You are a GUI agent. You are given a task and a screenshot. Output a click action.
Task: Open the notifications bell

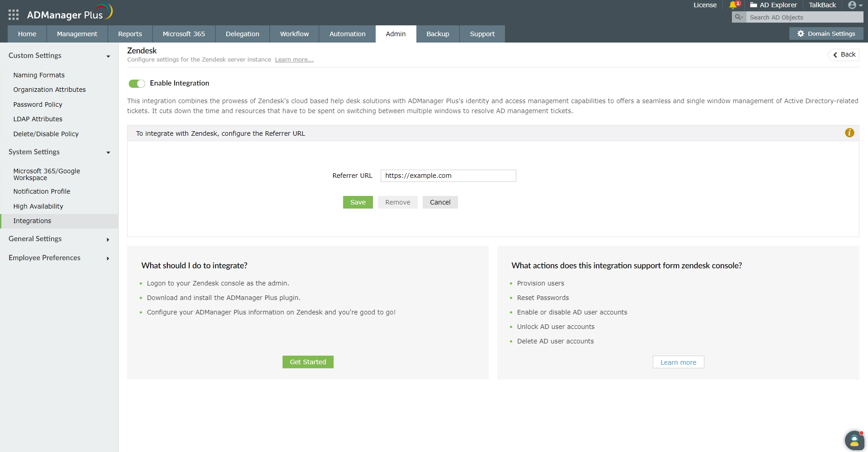point(734,5)
